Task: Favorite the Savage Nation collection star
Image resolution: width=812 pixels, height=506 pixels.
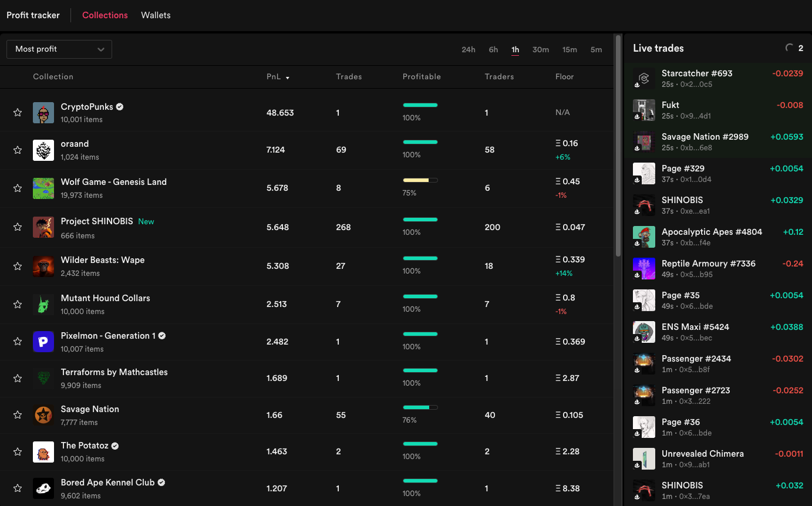Action: 18,416
